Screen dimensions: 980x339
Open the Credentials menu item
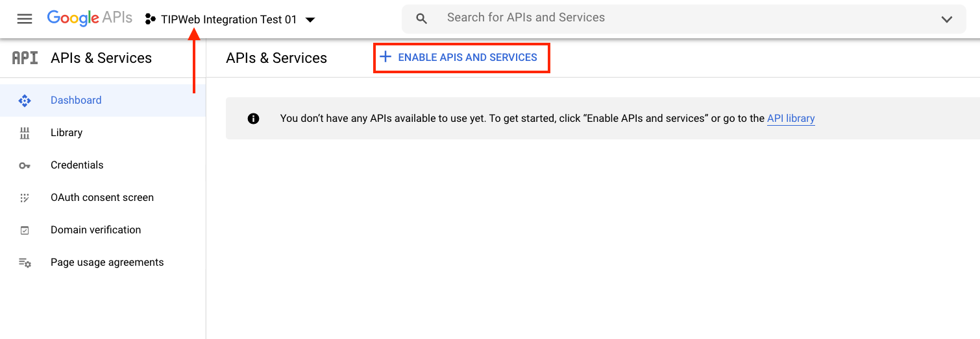click(x=103, y=165)
